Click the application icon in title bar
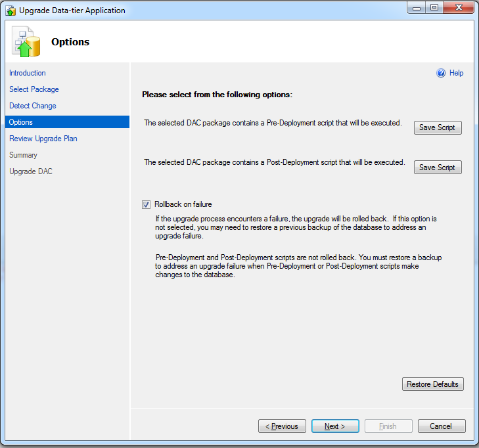479x448 pixels. pyautogui.click(x=11, y=11)
